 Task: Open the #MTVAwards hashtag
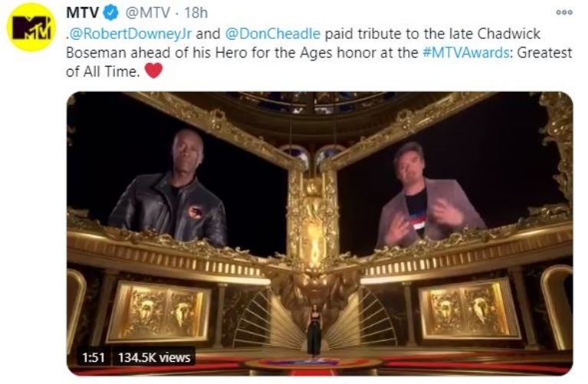(466, 53)
